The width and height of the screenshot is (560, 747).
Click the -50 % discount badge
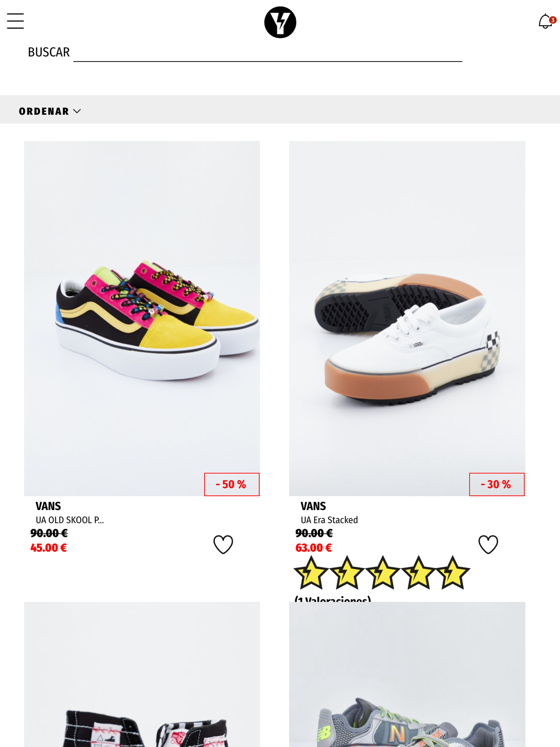[x=232, y=484]
